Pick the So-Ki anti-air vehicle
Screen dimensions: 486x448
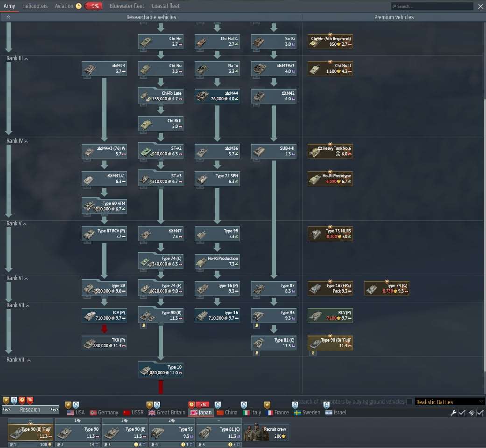(274, 42)
